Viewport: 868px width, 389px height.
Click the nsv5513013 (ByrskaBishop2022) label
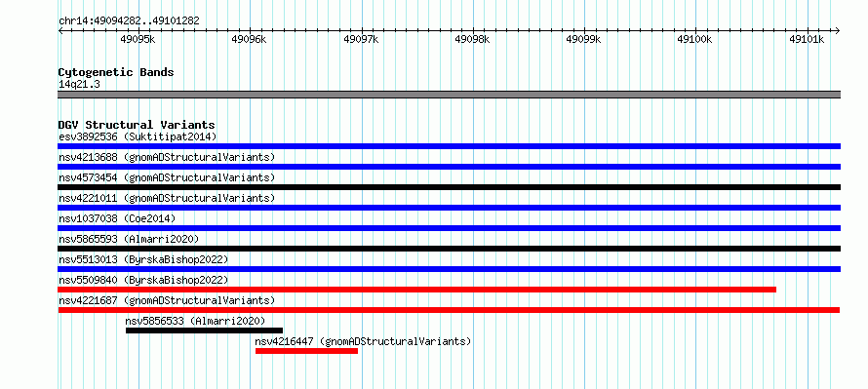(x=143, y=259)
